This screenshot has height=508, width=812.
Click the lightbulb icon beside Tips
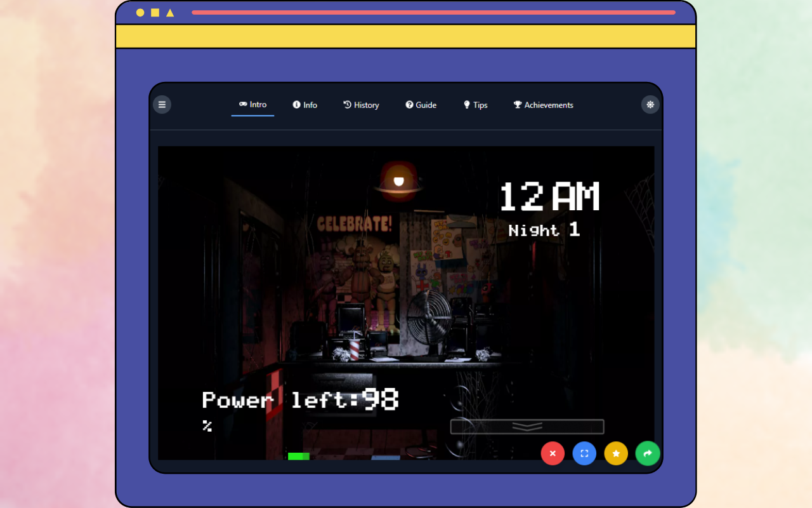click(466, 105)
